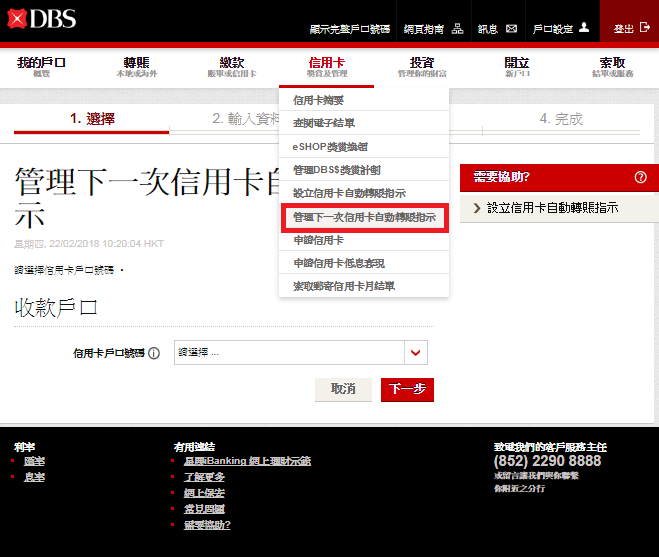Choose 信用卡摘要 from the dropdown menu
The image size is (659, 557).
318,101
